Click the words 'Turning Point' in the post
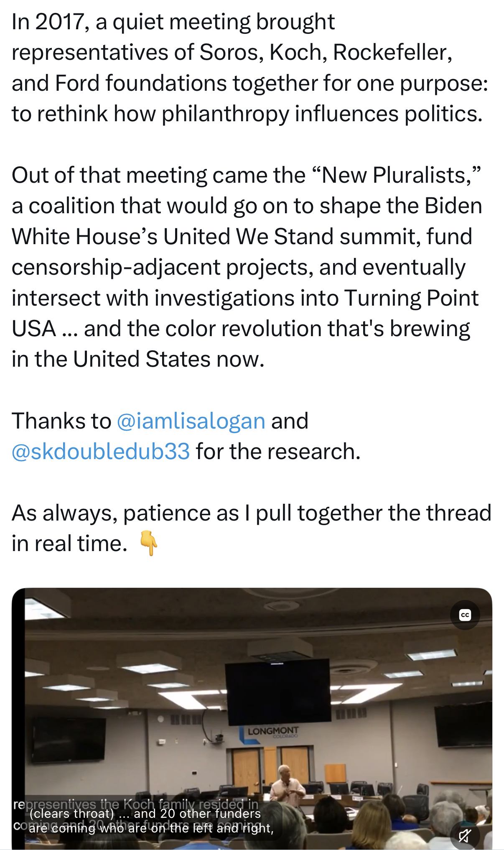This screenshot has height=850, width=504. (x=411, y=298)
